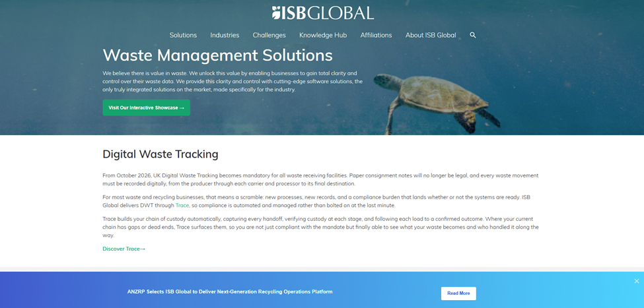Click paragraph starting 'Trace builds your chain'
Screen dimensions: 644x308
click(320, 227)
